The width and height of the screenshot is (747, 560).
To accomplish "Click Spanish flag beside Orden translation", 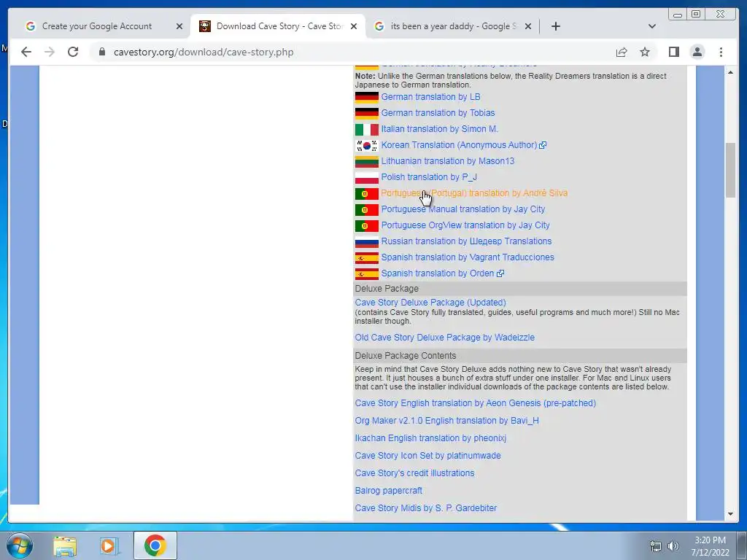I will pyautogui.click(x=366, y=274).
